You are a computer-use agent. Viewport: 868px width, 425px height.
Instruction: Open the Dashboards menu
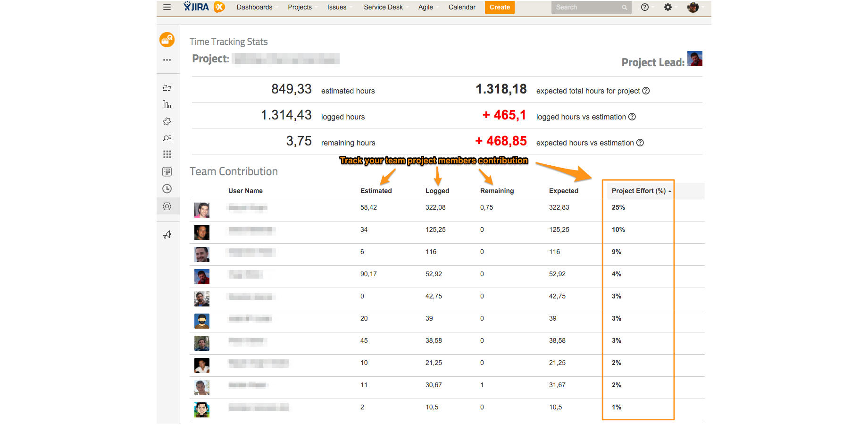(x=255, y=7)
